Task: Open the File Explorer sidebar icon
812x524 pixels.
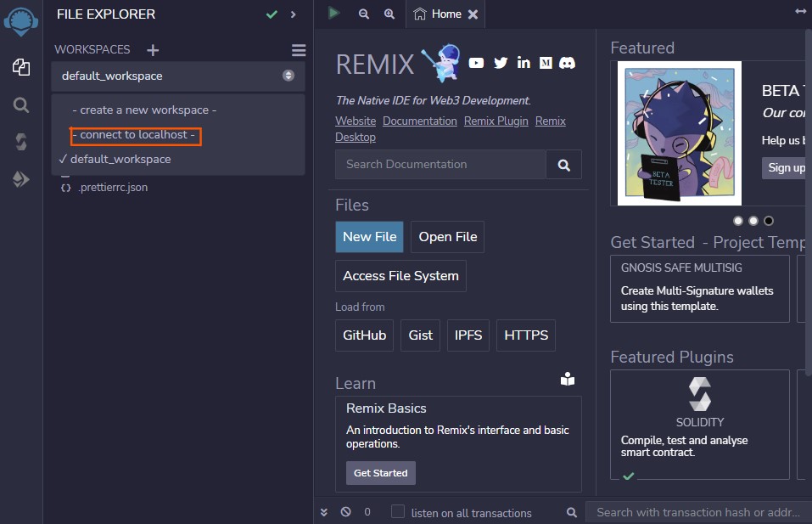Action: pos(21,67)
